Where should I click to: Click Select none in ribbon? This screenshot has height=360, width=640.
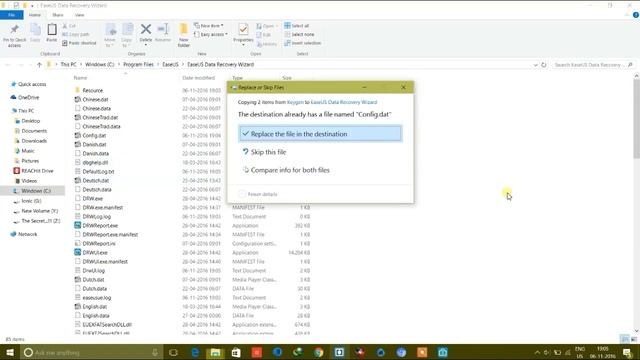pyautogui.click(x=300, y=35)
